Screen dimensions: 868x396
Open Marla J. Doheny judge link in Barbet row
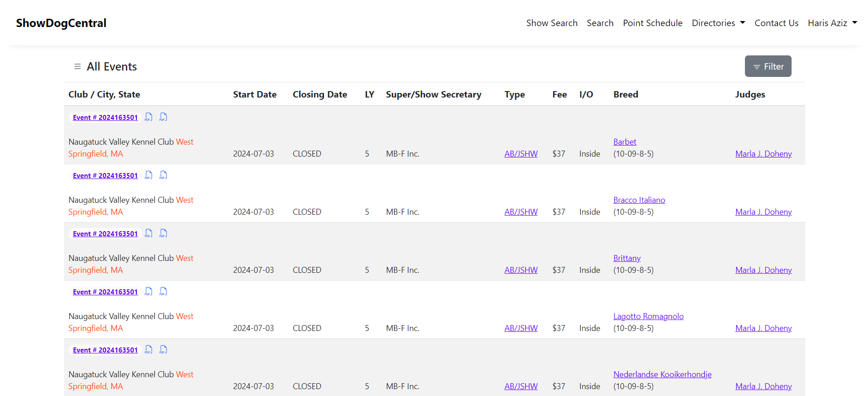(764, 154)
